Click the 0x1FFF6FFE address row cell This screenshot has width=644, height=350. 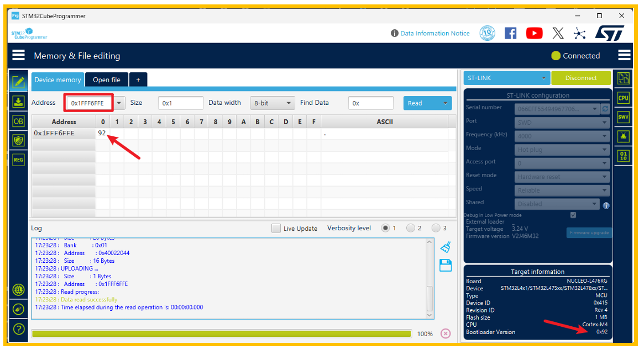(64, 134)
